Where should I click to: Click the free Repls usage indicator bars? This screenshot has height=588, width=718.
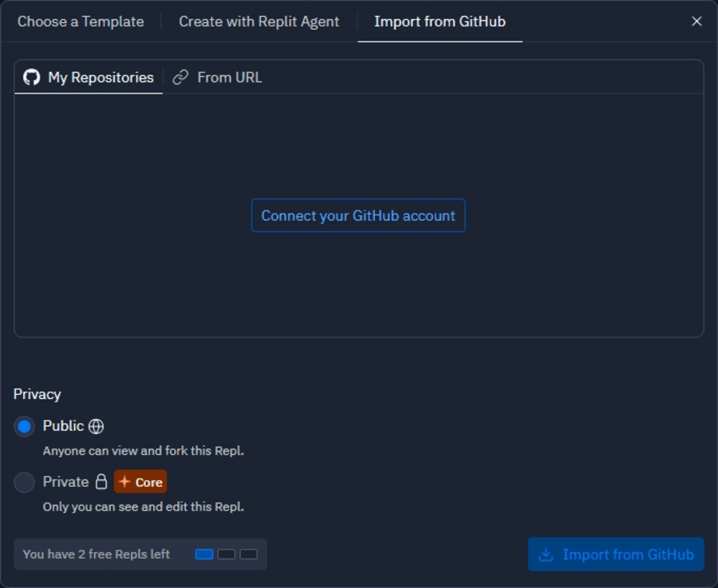(227, 554)
